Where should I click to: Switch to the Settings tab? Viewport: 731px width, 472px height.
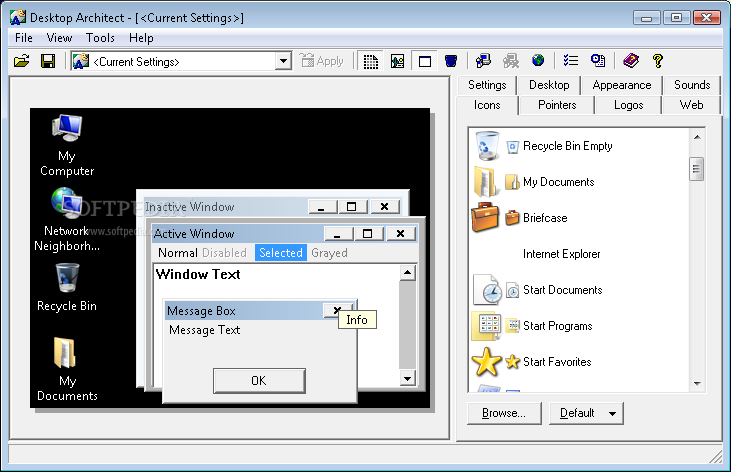point(487,85)
